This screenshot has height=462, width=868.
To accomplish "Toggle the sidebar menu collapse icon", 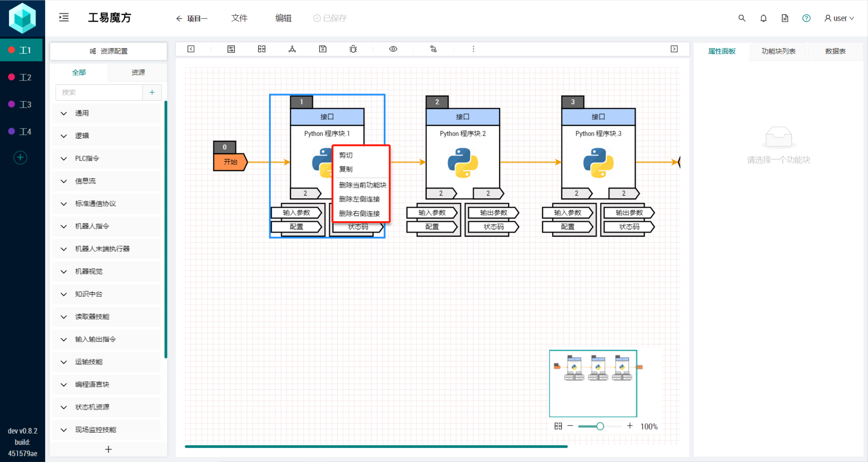I will coord(64,18).
